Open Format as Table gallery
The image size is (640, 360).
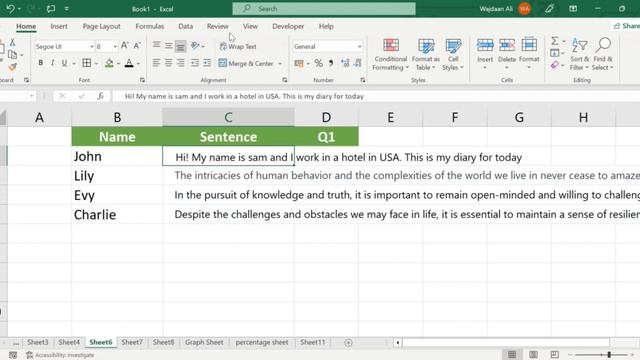[x=425, y=54]
